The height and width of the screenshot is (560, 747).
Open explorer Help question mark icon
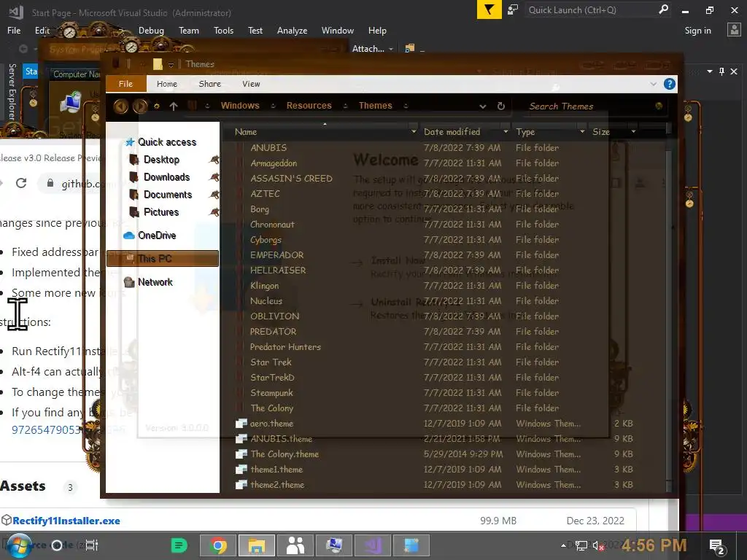click(x=670, y=84)
